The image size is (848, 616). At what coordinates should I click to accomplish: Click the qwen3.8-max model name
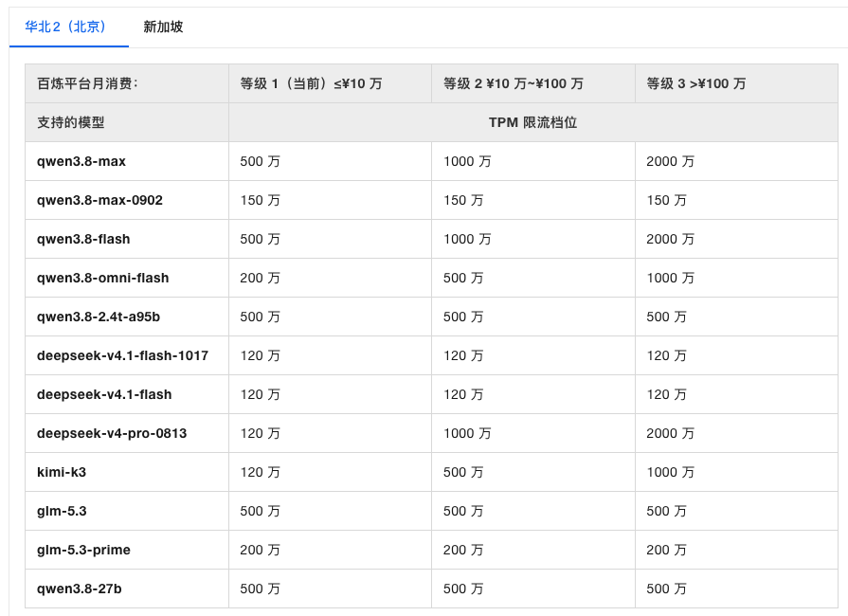81,161
